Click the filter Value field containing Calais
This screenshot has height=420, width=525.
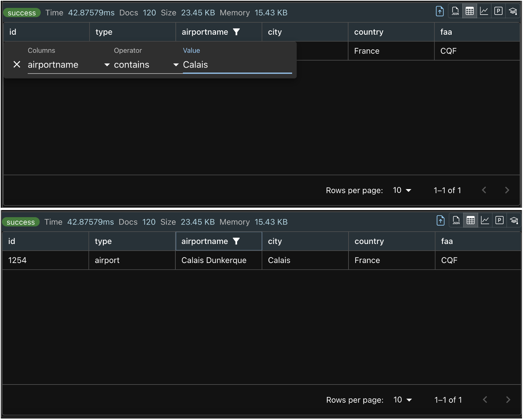(237, 65)
